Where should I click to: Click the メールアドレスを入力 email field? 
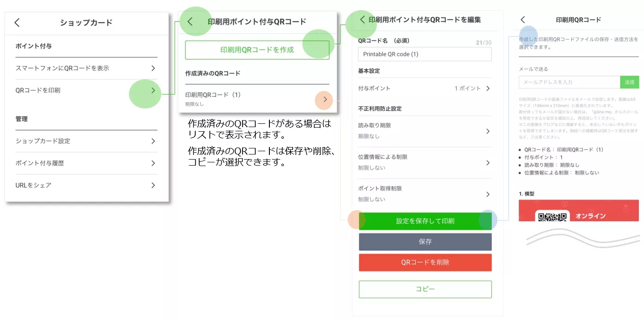coord(569,82)
